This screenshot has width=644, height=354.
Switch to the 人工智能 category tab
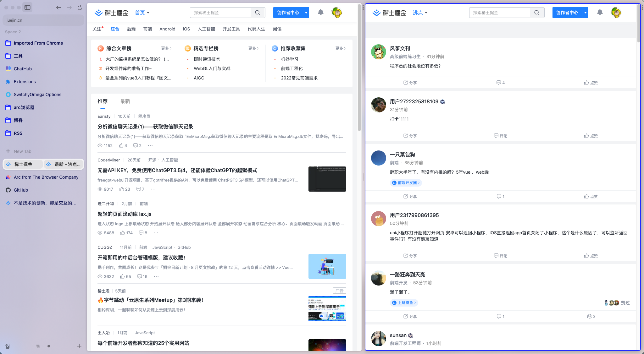[206, 29]
